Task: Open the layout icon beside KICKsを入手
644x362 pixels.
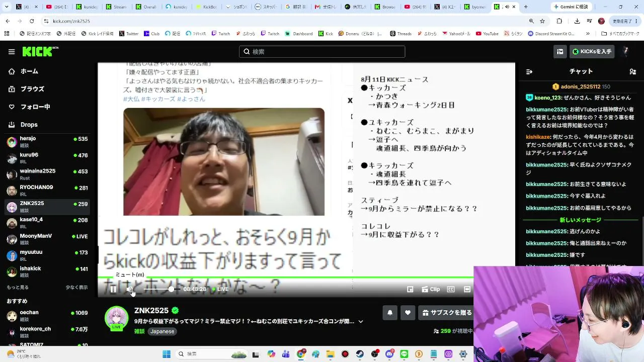Action: 560,52
